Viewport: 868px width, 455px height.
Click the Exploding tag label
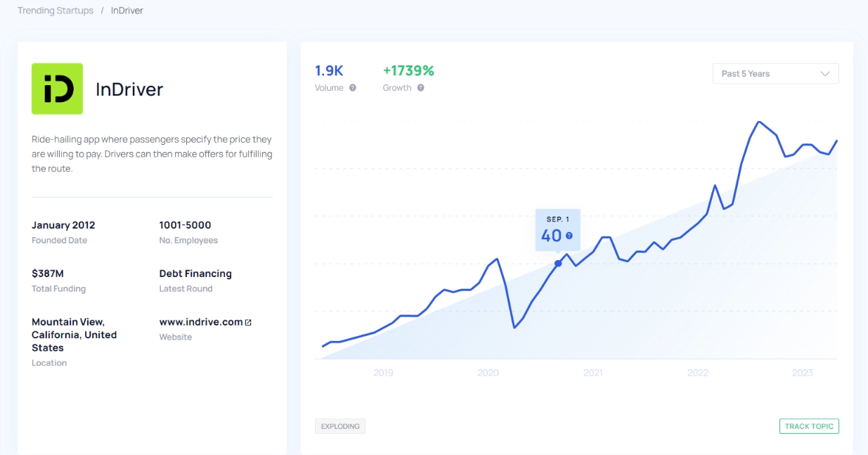[x=340, y=426]
